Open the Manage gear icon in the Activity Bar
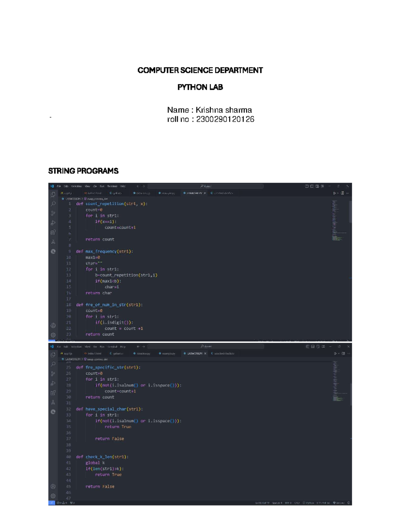 click(x=53, y=334)
